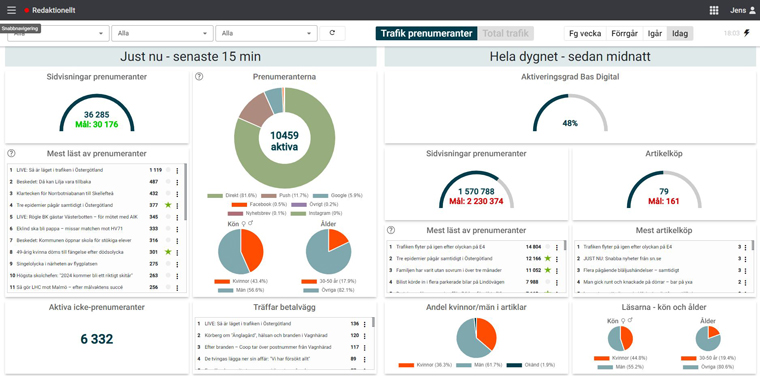
Task: Open options for 'Efter branden – Coop' row
Action: 364,347
